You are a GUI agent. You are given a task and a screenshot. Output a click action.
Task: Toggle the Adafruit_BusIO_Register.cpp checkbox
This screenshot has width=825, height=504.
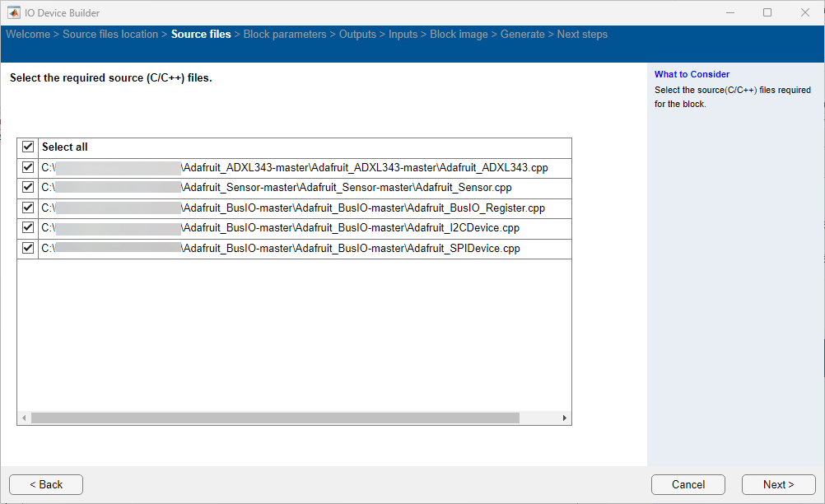(x=28, y=208)
